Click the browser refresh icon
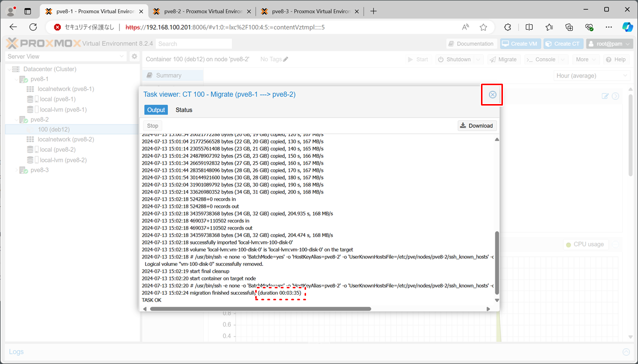This screenshot has width=638, height=364. (x=33, y=27)
